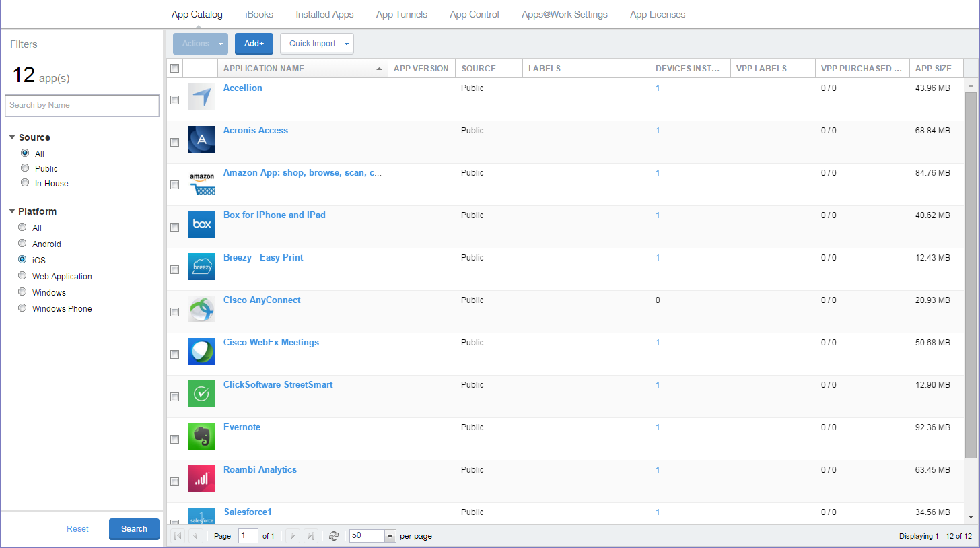Image resolution: width=980 pixels, height=548 pixels.
Task: Open the Quick Import dropdown
Action: pyautogui.click(x=317, y=44)
